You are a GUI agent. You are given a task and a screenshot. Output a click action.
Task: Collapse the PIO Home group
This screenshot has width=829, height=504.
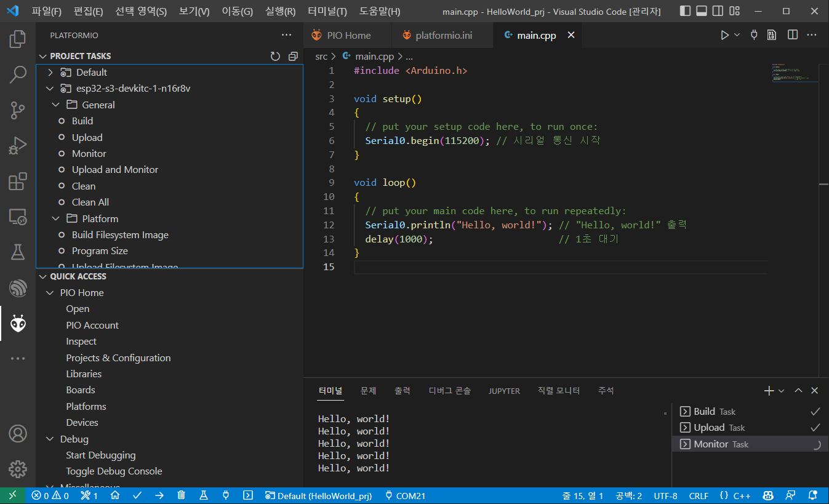(x=50, y=293)
